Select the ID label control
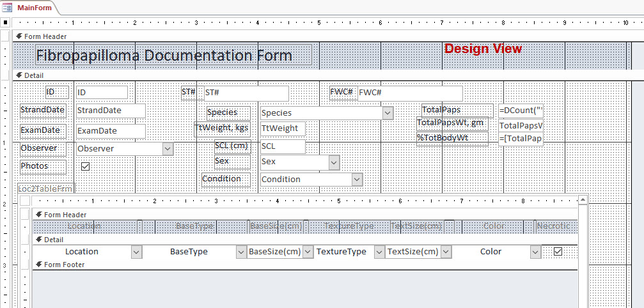The height and width of the screenshot is (308, 644). tap(57, 92)
